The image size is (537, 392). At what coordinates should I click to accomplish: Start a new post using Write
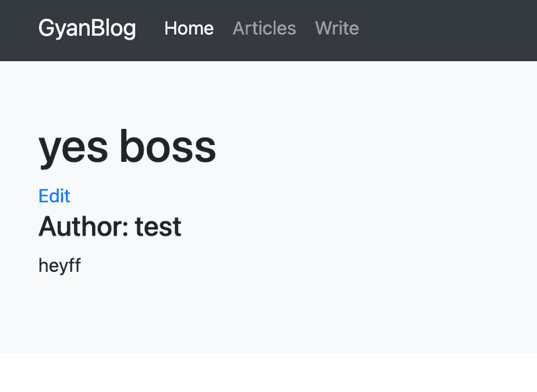click(x=336, y=28)
